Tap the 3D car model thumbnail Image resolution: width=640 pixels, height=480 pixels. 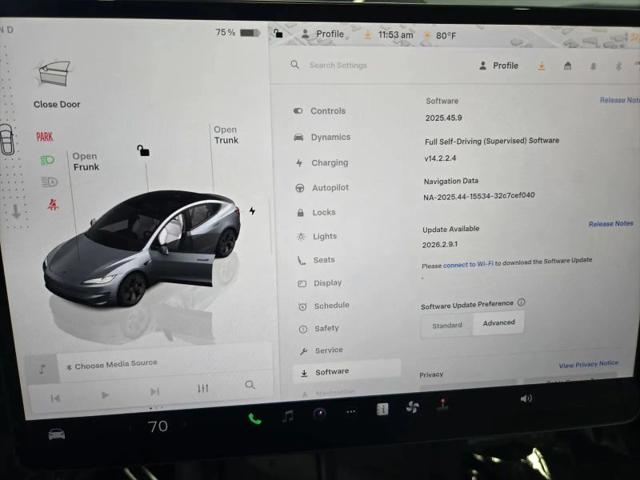tap(142, 249)
